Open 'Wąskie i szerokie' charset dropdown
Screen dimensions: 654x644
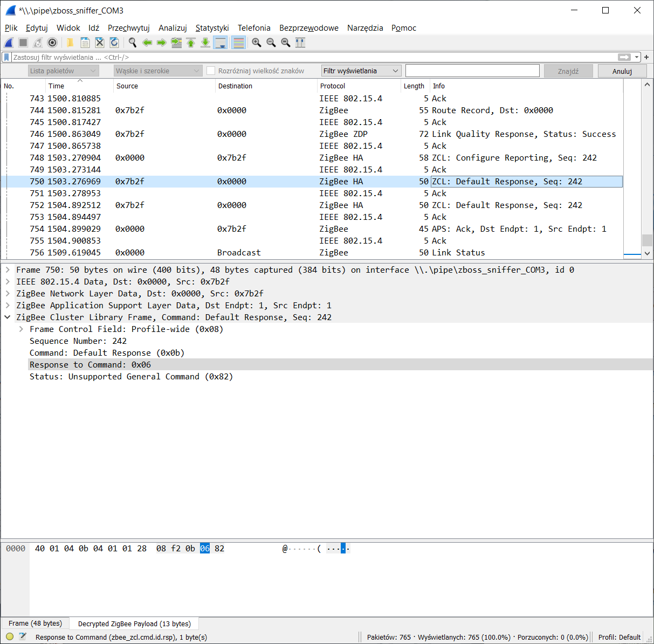[158, 71]
